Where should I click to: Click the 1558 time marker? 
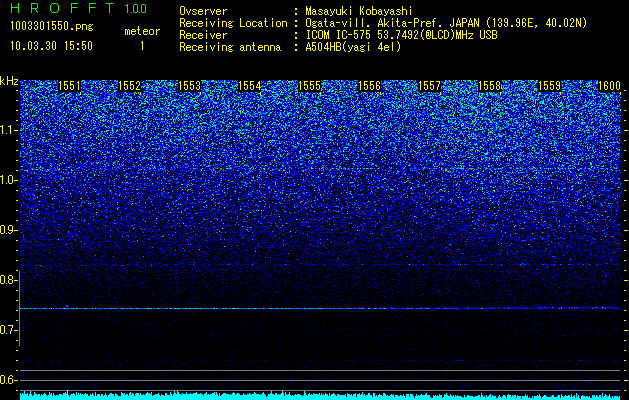click(x=490, y=86)
